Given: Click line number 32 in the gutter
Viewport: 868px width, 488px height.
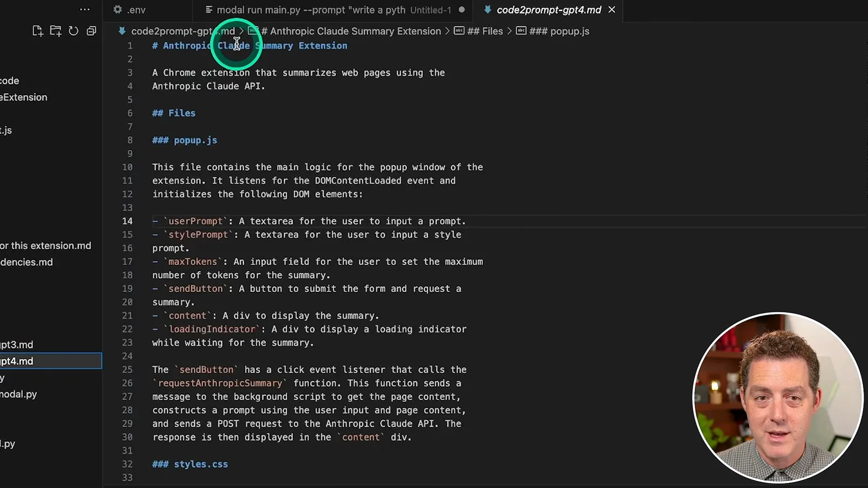Looking at the screenshot, I should [127, 464].
